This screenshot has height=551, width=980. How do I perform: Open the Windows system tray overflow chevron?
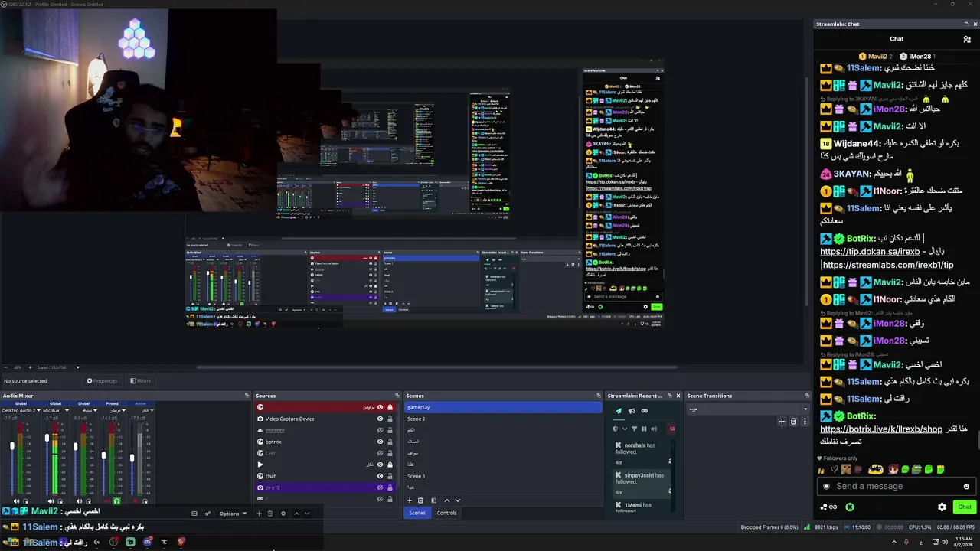click(x=893, y=542)
